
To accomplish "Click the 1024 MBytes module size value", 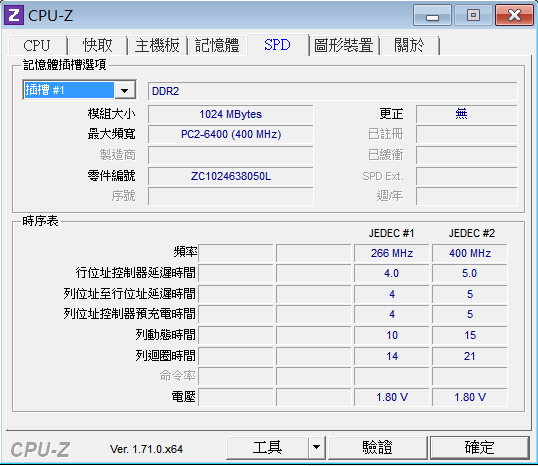I will point(231,114).
